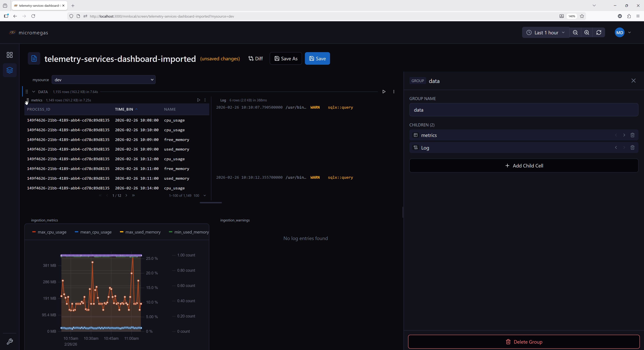Run the metrics cell play icon

pyautogui.click(x=199, y=100)
